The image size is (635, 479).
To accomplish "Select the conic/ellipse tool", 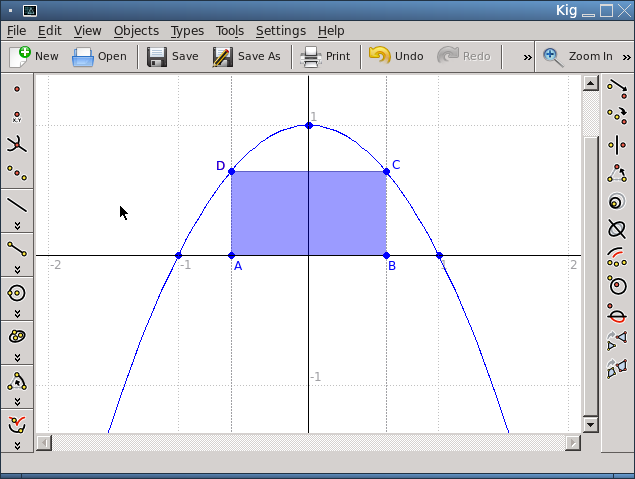I will (x=17, y=336).
